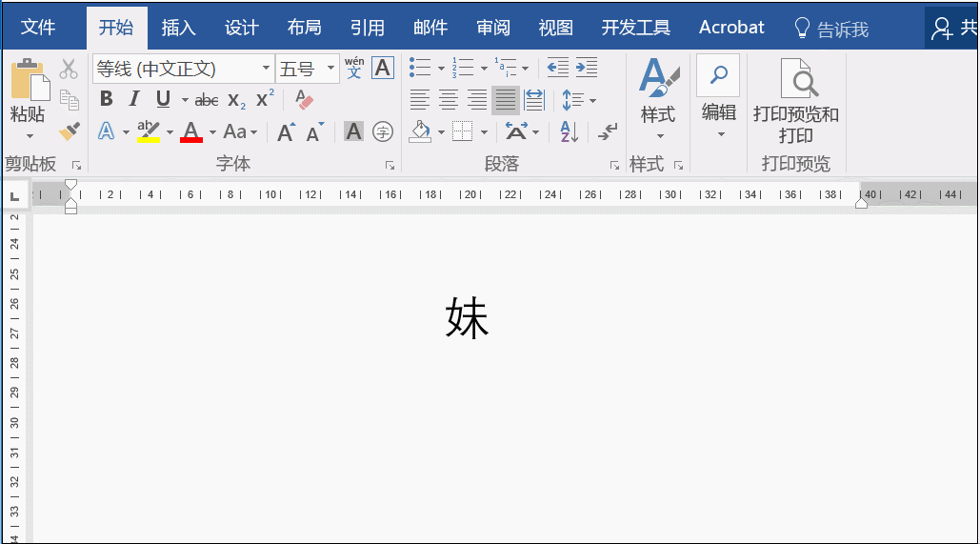Click the Cut scissors icon

pos(69,69)
